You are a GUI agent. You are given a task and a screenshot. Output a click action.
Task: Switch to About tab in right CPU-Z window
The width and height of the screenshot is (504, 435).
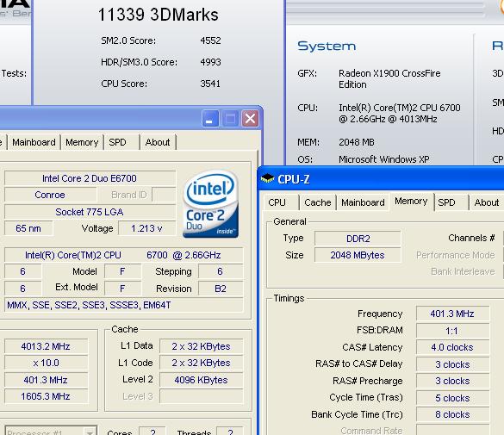point(487,202)
